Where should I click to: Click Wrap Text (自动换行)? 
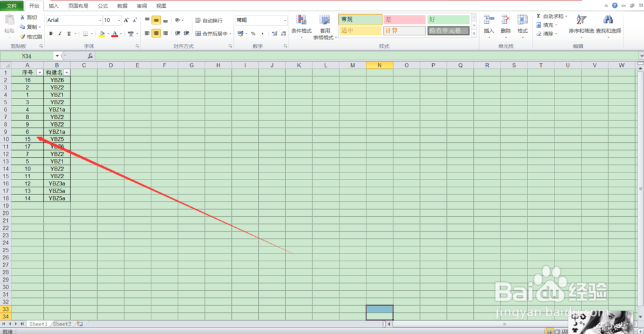coord(209,21)
